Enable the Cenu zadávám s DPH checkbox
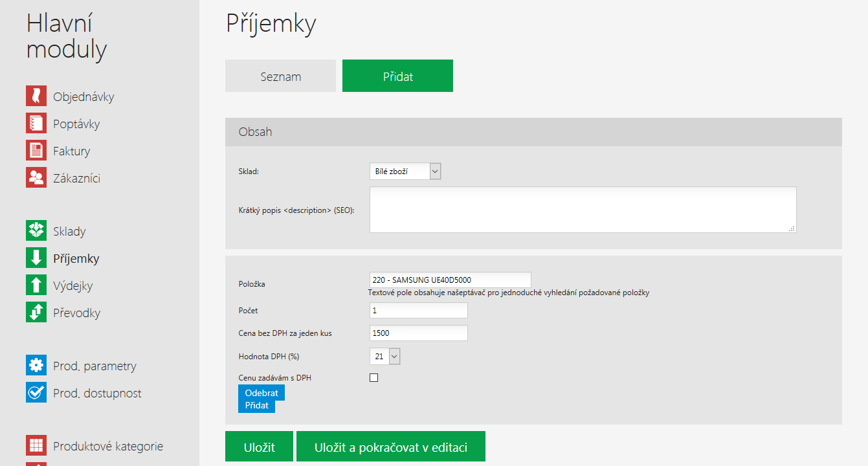Screen dimensions: 868x466 point(373,378)
